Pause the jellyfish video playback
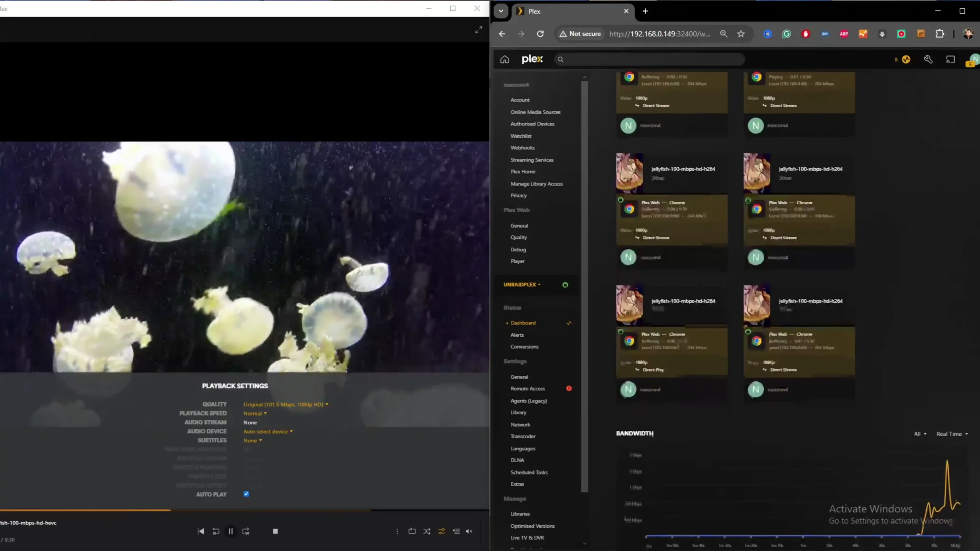The width and height of the screenshot is (980, 551). 231,531
